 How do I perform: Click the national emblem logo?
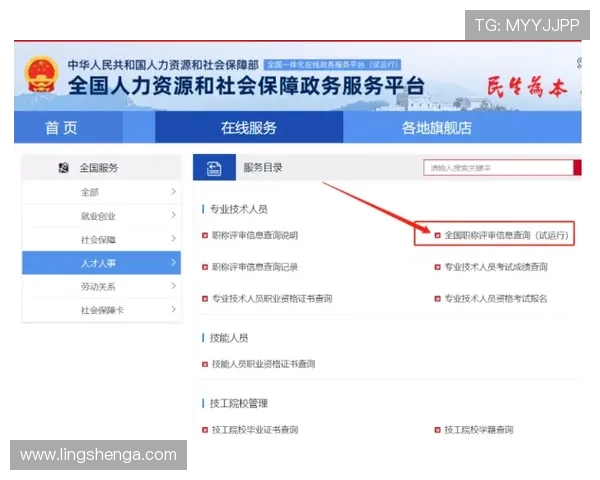point(41,74)
